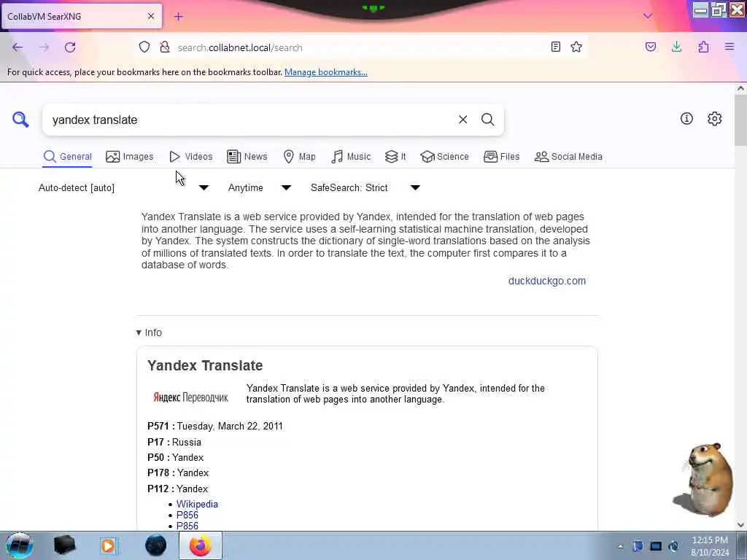The image size is (747, 560).
Task: Go back with the browser back arrow
Action: pos(18,47)
